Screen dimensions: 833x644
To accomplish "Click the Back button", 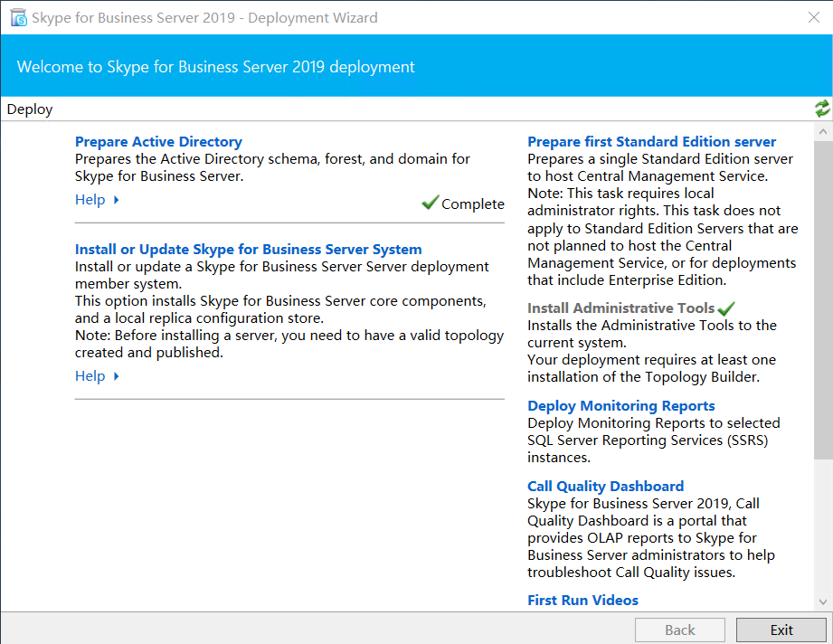I will tap(679, 630).
